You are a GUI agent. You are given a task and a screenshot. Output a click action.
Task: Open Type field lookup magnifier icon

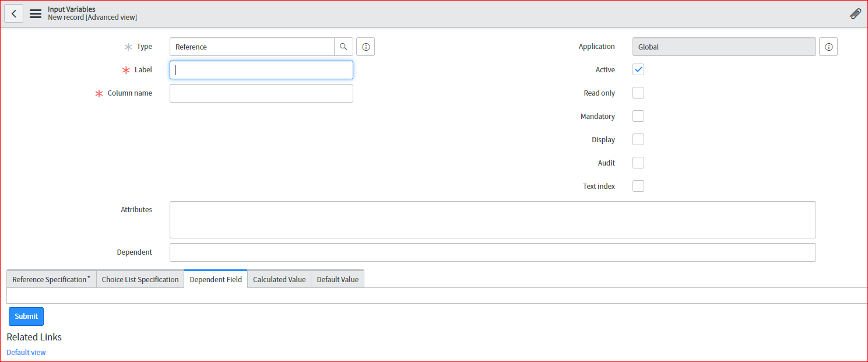coord(343,47)
